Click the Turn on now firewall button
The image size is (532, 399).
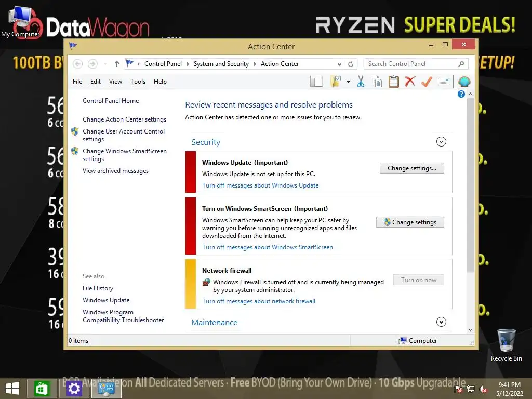click(x=418, y=280)
